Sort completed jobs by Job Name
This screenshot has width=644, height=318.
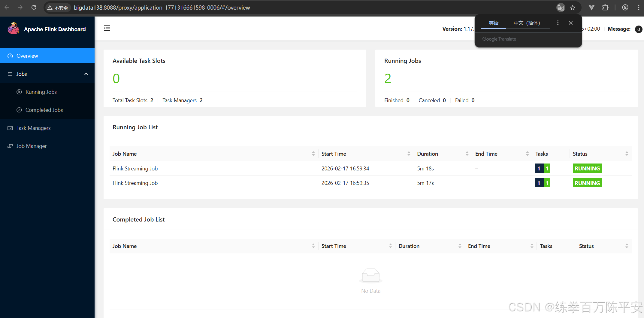[313, 246]
